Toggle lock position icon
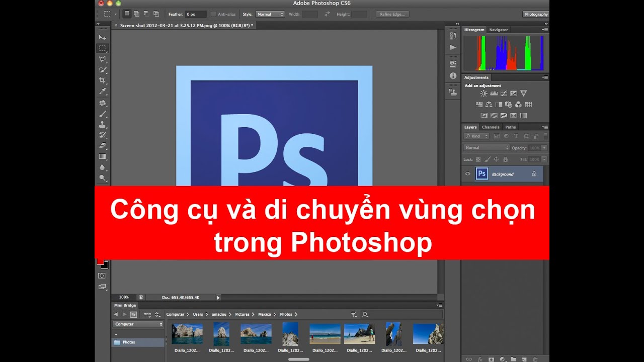The image size is (644, 362). click(x=496, y=159)
